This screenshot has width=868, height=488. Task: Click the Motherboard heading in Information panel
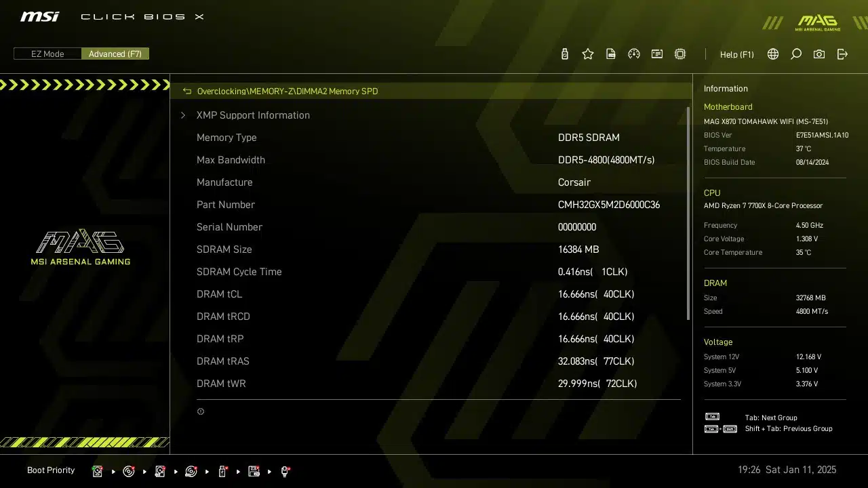tap(728, 107)
